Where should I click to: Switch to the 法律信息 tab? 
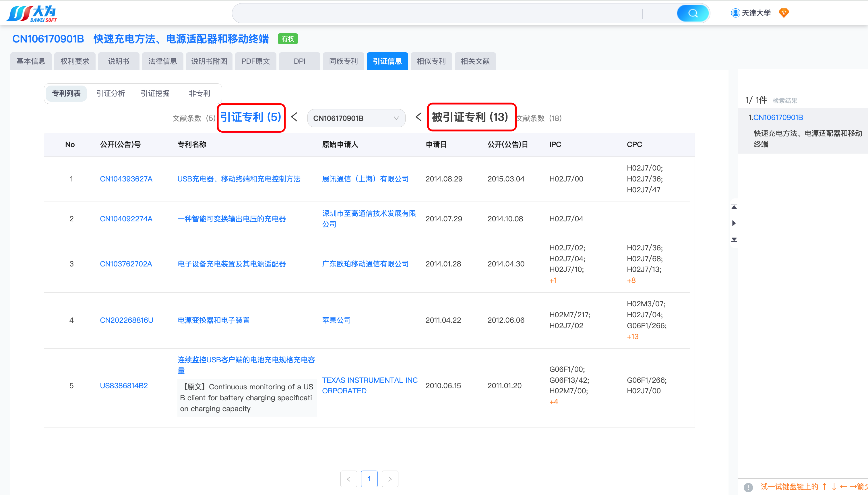pyautogui.click(x=162, y=61)
